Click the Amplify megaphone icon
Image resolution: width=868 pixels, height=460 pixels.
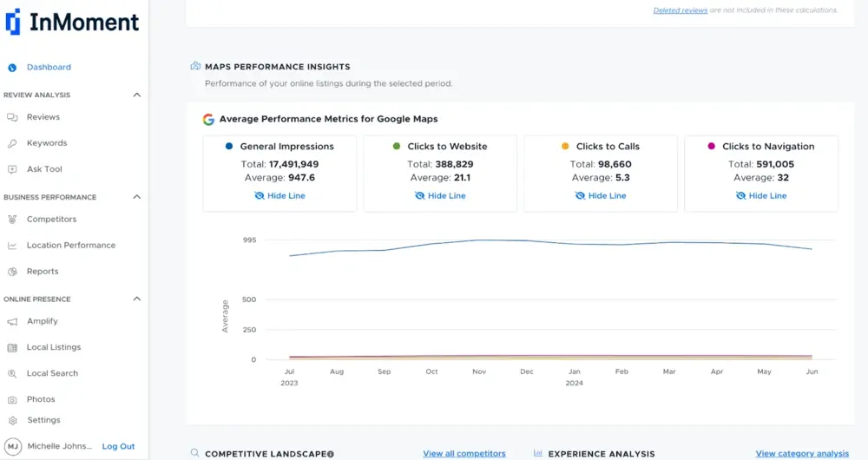point(12,321)
